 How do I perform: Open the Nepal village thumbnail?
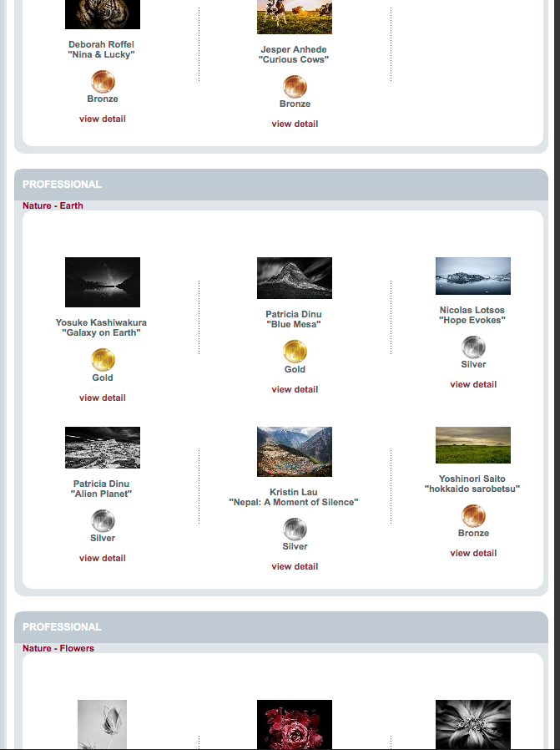pyautogui.click(x=295, y=452)
